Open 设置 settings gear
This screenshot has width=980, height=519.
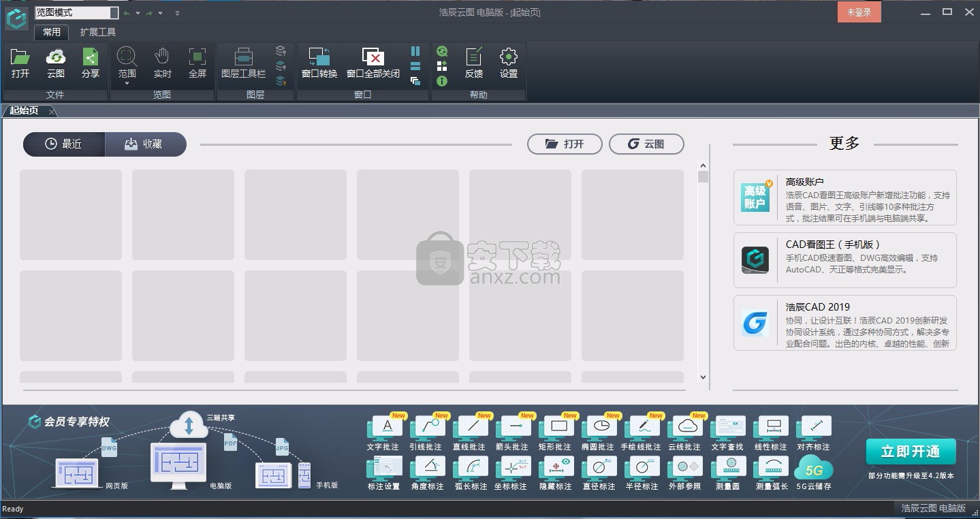[x=509, y=63]
